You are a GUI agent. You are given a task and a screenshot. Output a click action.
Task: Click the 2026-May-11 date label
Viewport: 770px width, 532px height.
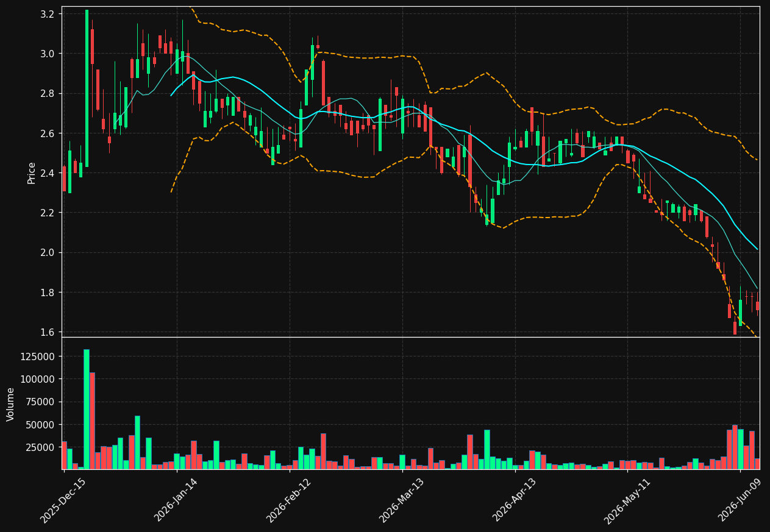[628, 500]
